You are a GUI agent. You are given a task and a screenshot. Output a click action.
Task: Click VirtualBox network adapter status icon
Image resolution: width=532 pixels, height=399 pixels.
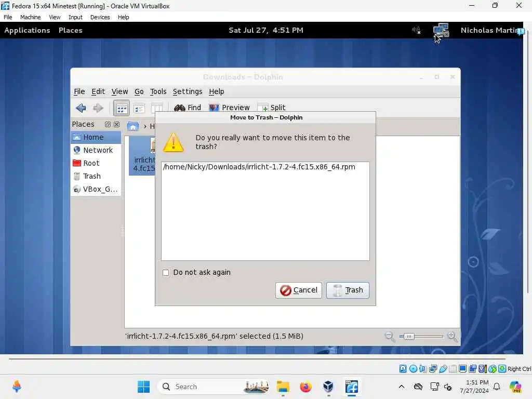click(433, 369)
